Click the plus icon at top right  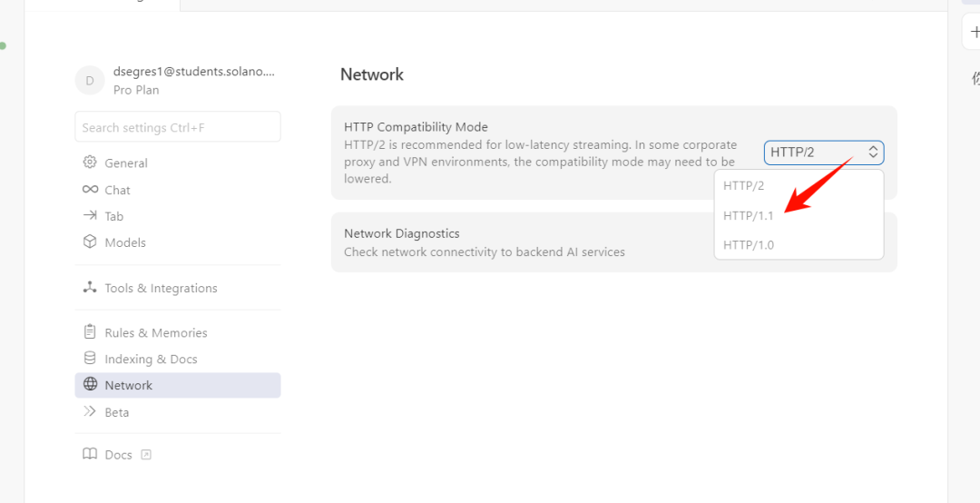(x=975, y=31)
